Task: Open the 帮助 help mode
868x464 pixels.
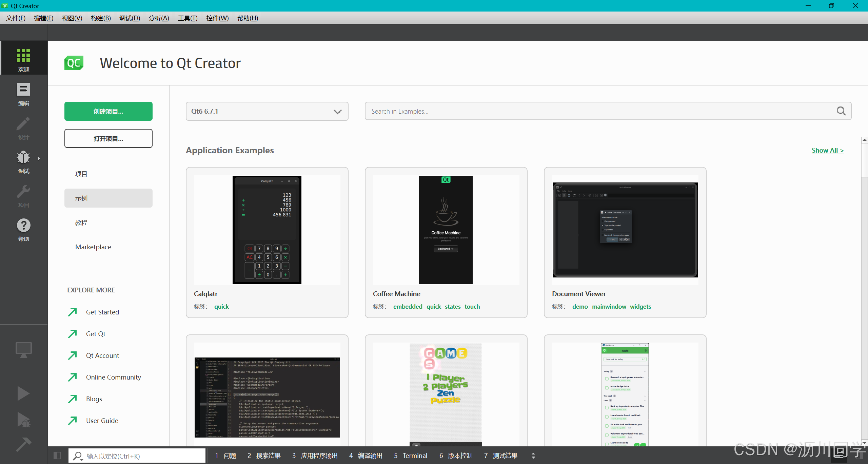Action: pyautogui.click(x=24, y=230)
